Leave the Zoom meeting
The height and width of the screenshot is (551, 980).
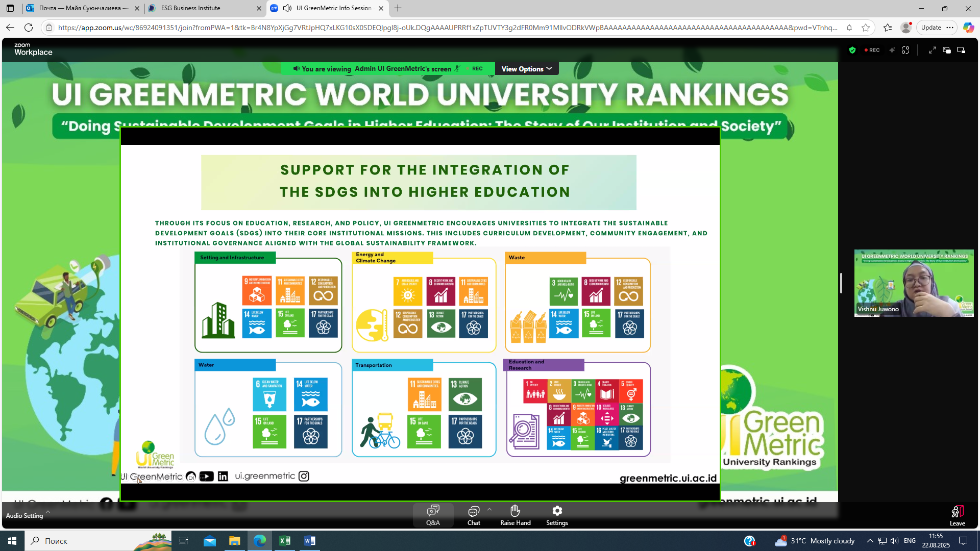click(957, 515)
